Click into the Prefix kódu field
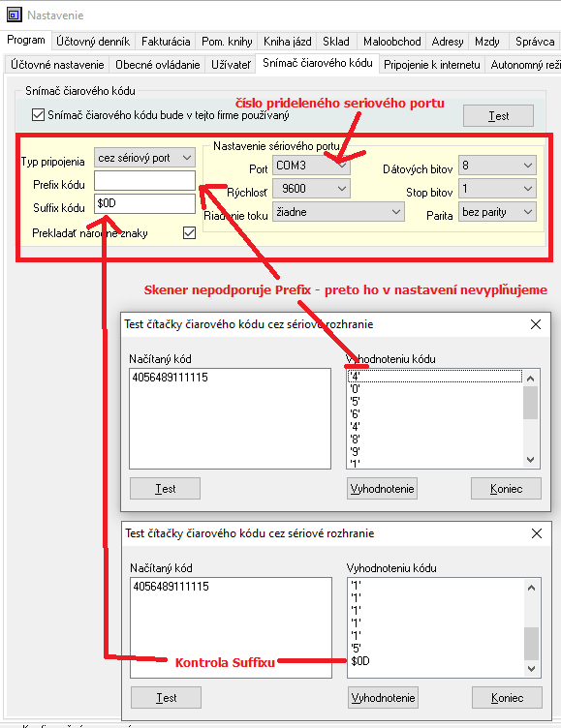The image size is (561, 728). coord(144,181)
